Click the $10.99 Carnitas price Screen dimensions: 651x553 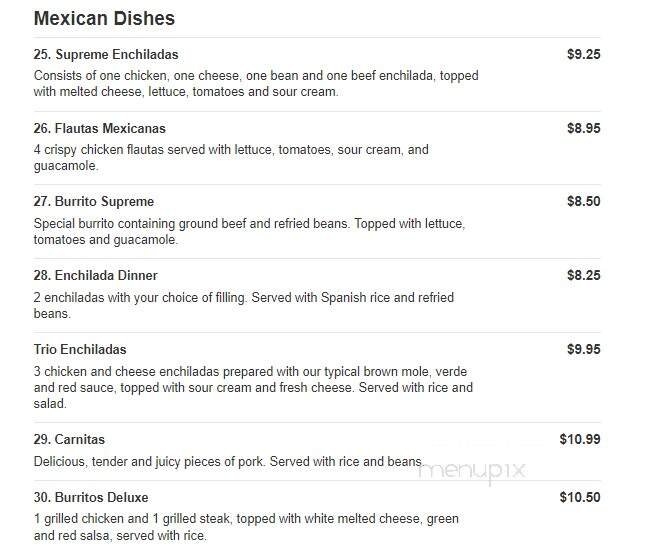[x=579, y=440]
